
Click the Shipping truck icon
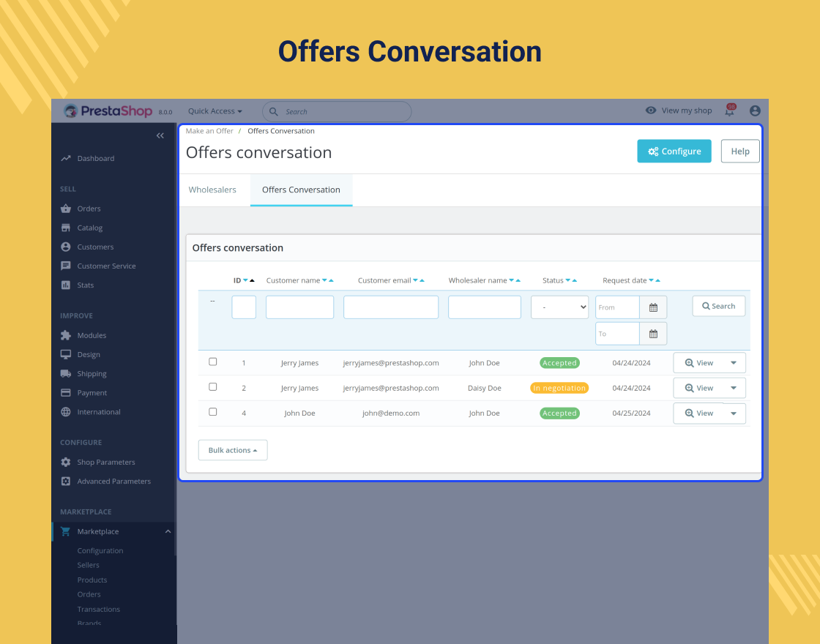coord(65,374)
